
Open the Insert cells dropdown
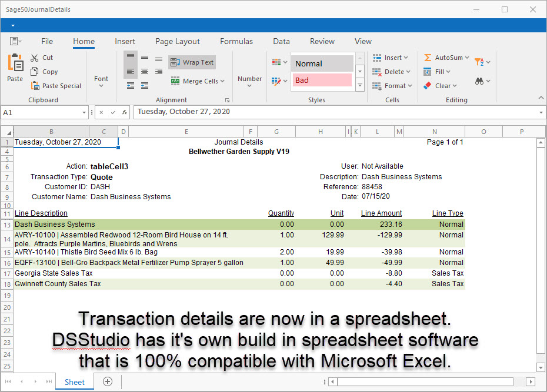(x=391, y=58)
